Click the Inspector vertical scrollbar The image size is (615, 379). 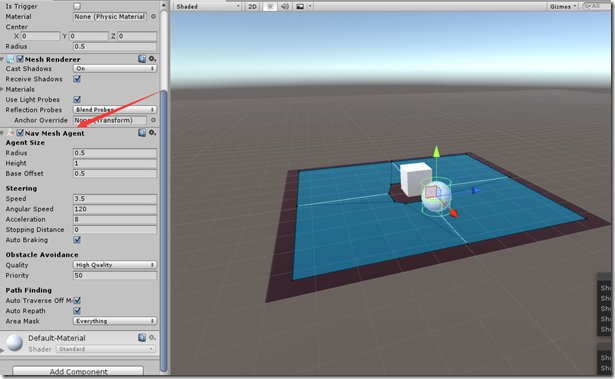(x=164, y=231)
